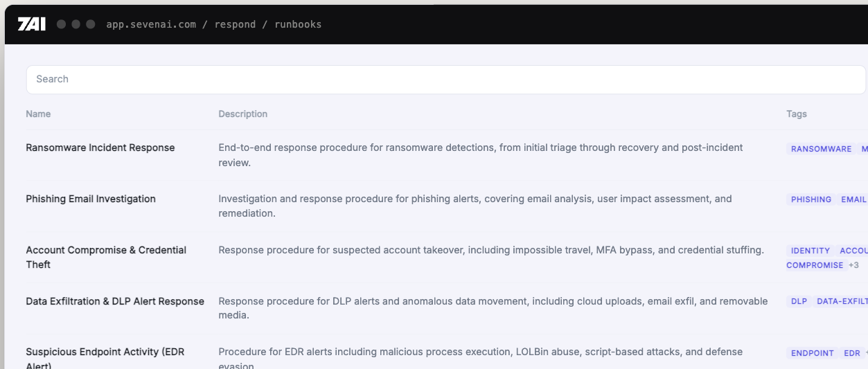
Task: Click the Tags column header
Action: click(797, 114)
